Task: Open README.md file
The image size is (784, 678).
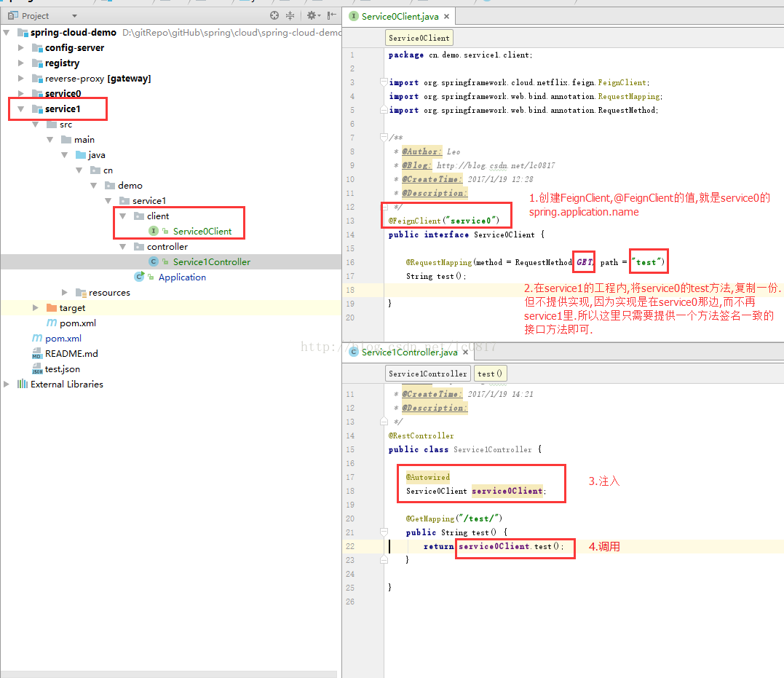Action: (x=71, y=354)
